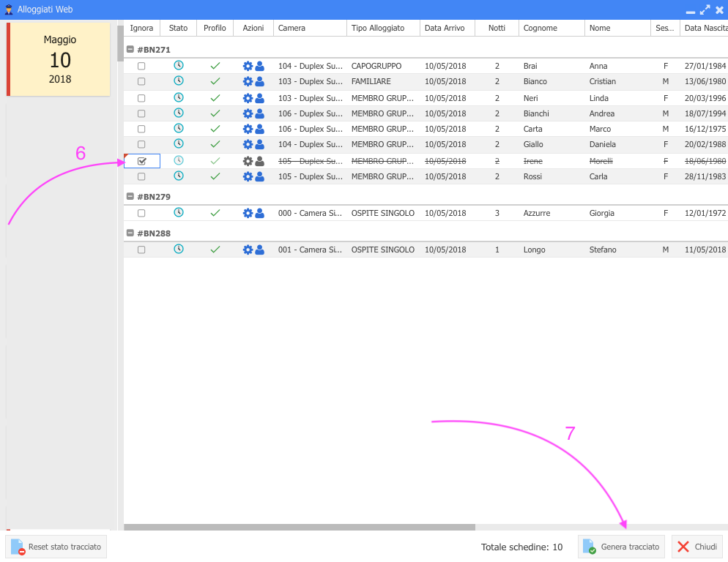
Task: Click gear icon in Carta Marco's row
Action: [x=248, y=129]
